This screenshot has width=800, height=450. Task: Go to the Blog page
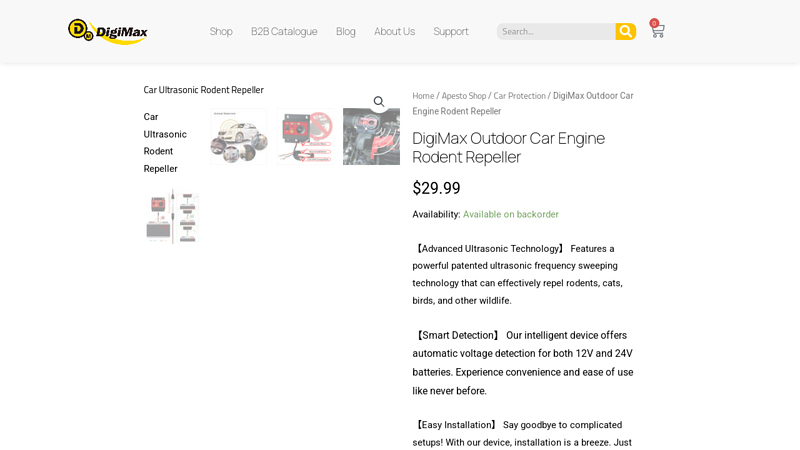pyautogui.click(x=345, y=32)
